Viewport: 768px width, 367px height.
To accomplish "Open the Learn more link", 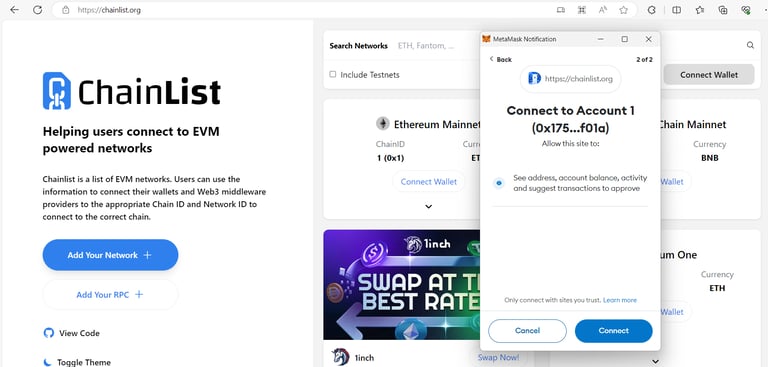I will click(x=620, y=300).
